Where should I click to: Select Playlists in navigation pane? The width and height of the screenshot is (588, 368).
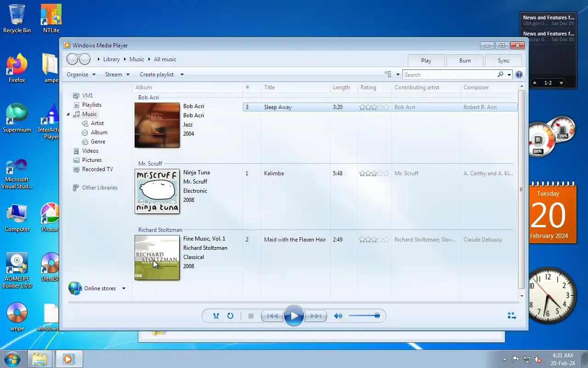tap(91, 105)
